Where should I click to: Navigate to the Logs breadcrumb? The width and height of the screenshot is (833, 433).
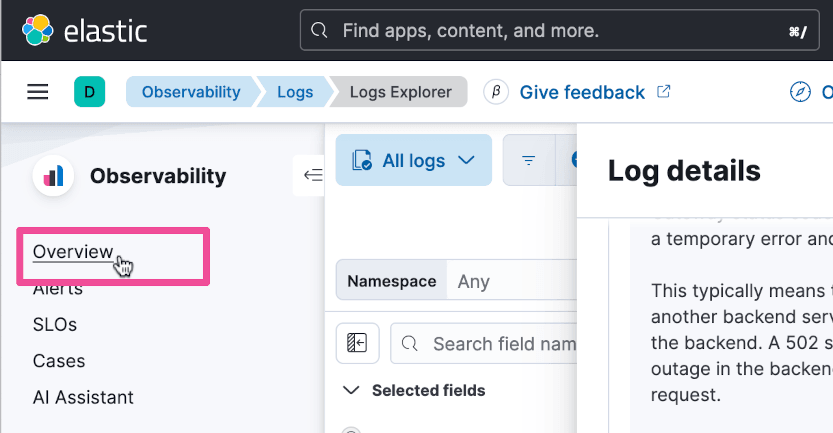click(x=295, y=92)
